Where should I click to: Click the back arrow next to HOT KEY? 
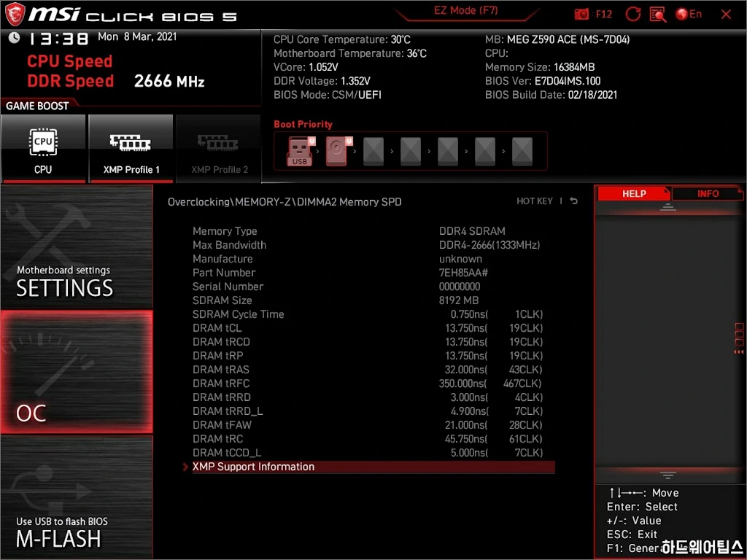click(574, 201)
